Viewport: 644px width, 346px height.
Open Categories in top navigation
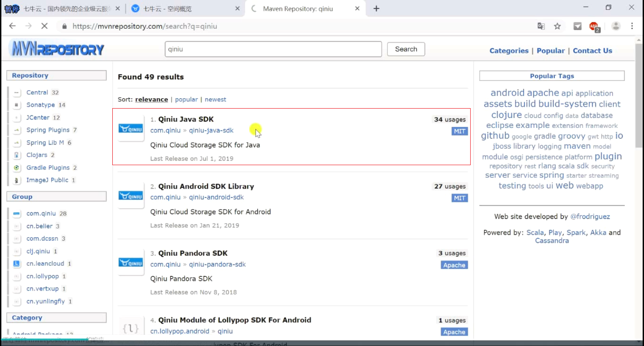[x=509, y=51]
